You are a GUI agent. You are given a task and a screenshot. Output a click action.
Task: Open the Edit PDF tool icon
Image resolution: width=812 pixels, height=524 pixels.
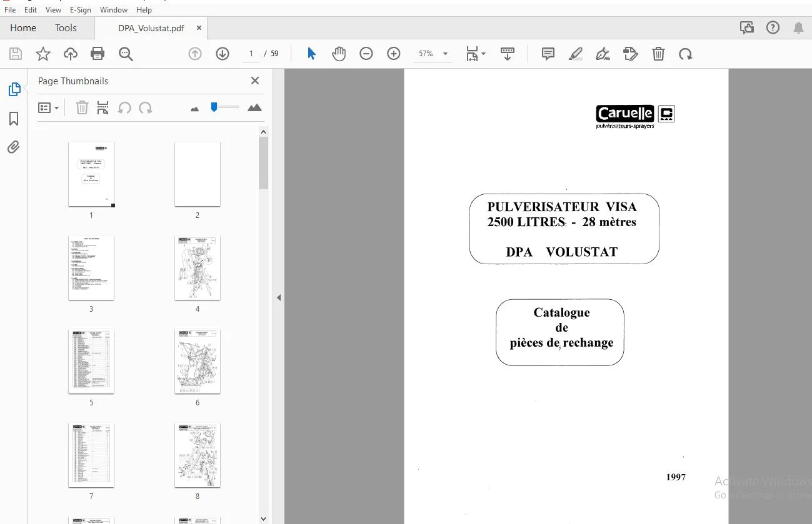(x=631, y=54)
